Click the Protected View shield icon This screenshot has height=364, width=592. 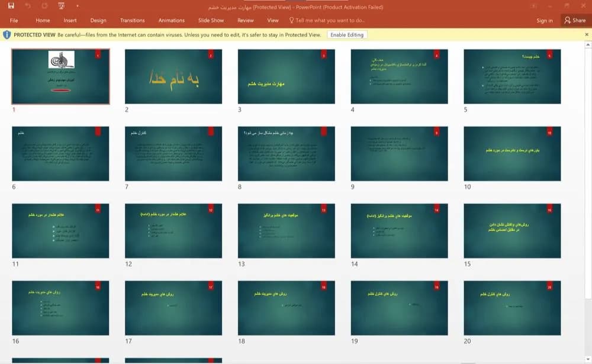coord(7,35)
